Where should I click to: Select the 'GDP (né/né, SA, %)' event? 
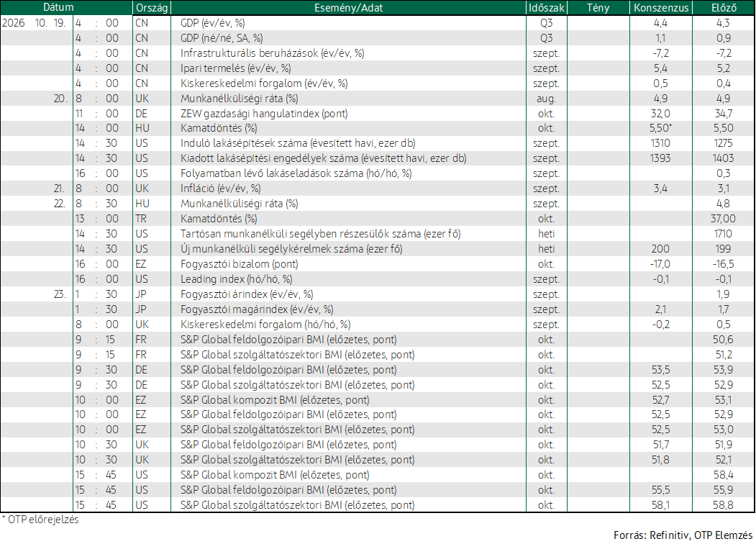pos(222,38)
